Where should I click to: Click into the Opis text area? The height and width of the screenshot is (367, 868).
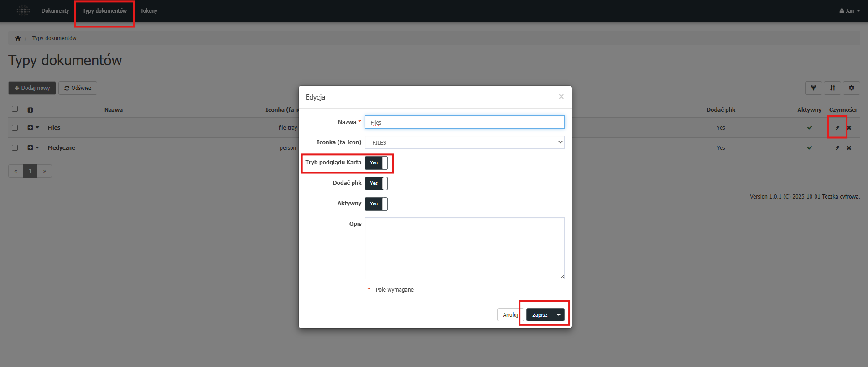click(464, 248)
